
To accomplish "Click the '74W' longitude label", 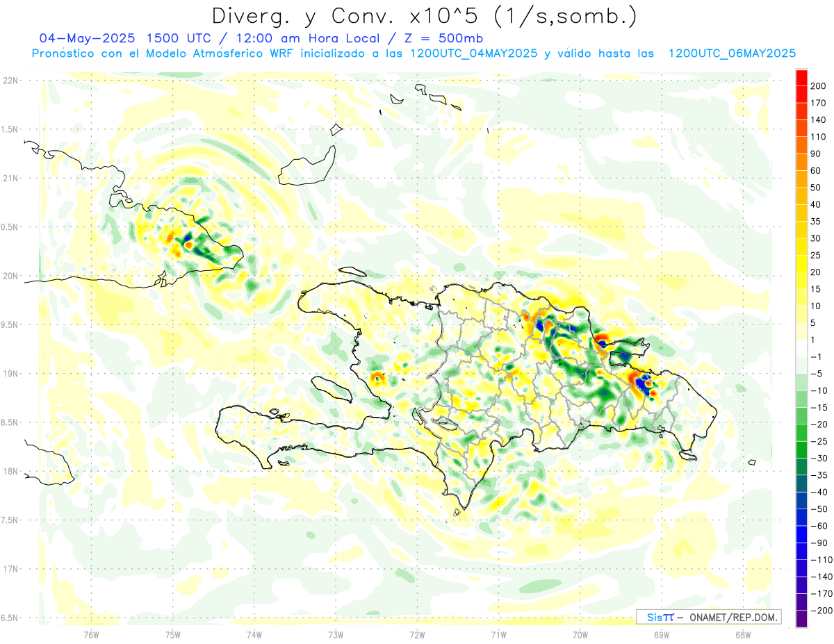I will coord(254,634).
